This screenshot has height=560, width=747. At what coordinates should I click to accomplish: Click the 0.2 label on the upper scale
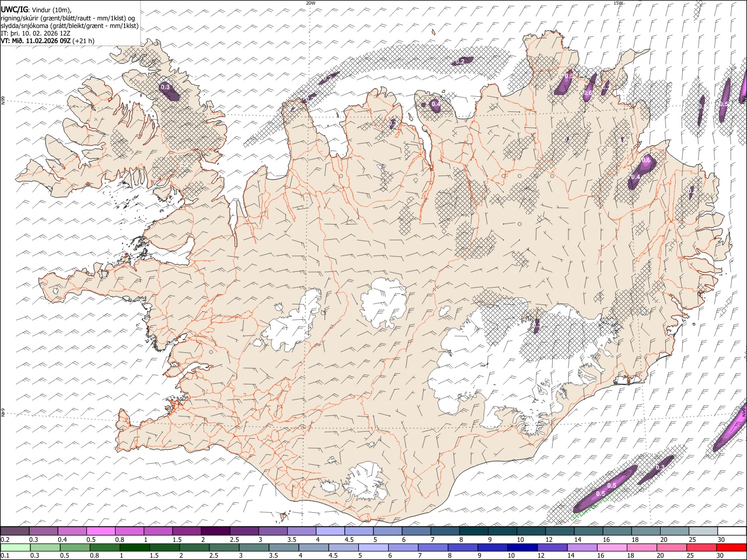[x=5, y=540]
